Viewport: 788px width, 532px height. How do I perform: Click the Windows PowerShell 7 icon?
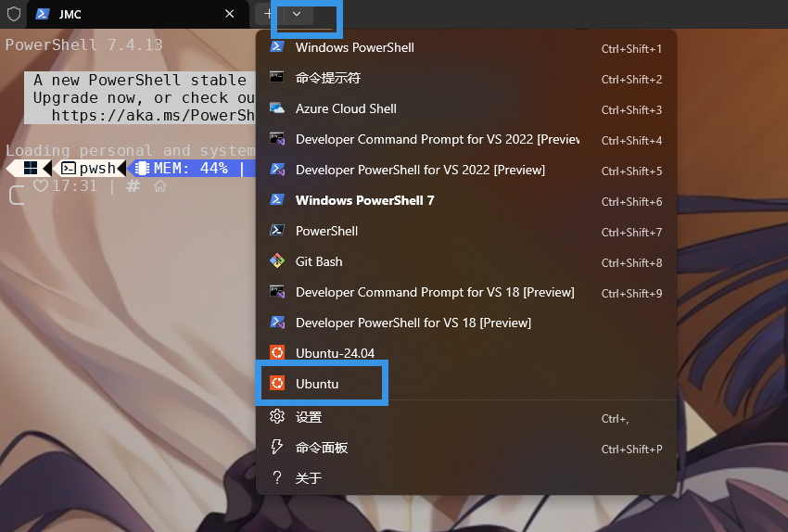click(277, 199)
